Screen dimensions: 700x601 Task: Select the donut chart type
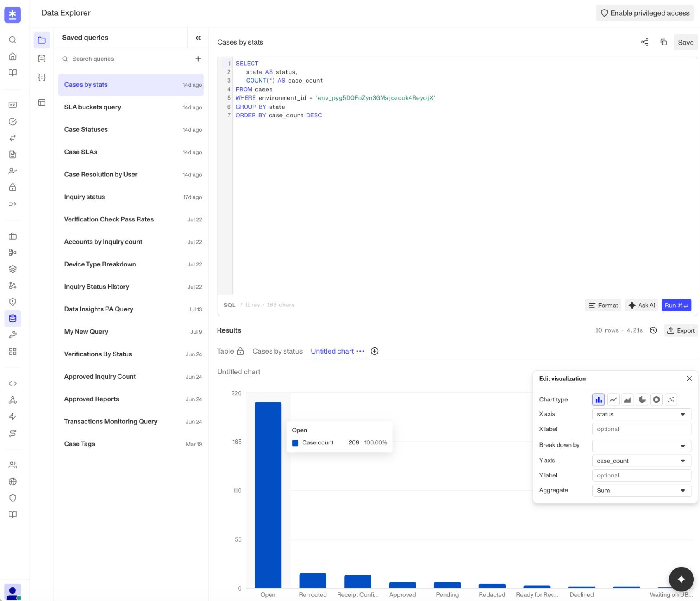point(657,399)
